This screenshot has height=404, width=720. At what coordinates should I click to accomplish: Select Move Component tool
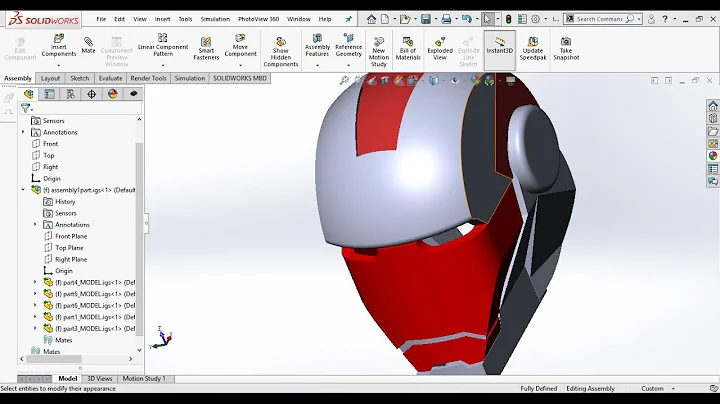pyautogui.click(x=240, y=45)
